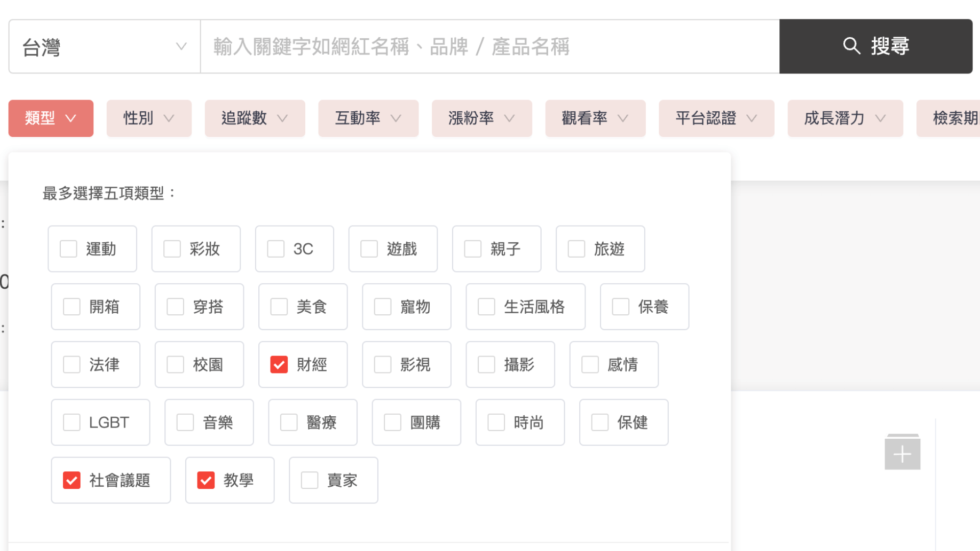Uncheck the 財經 finance category checkbox
This screenshot has width=980, height=551.
[278, 364]
